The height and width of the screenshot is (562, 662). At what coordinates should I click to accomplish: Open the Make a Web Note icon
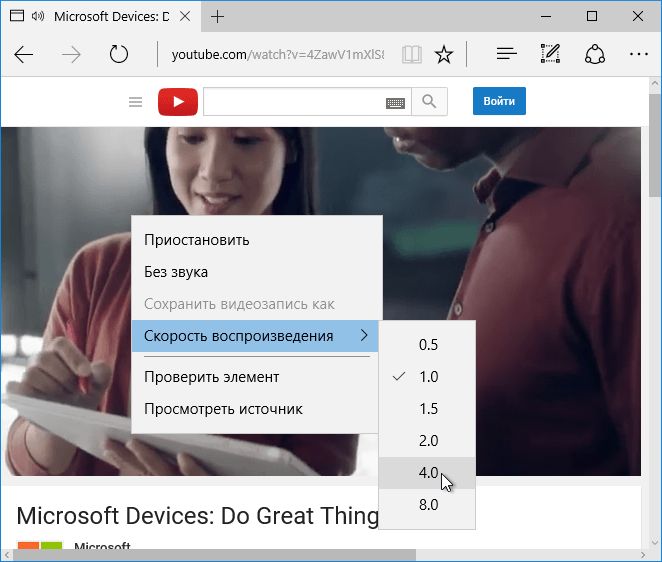pos(550,54)
